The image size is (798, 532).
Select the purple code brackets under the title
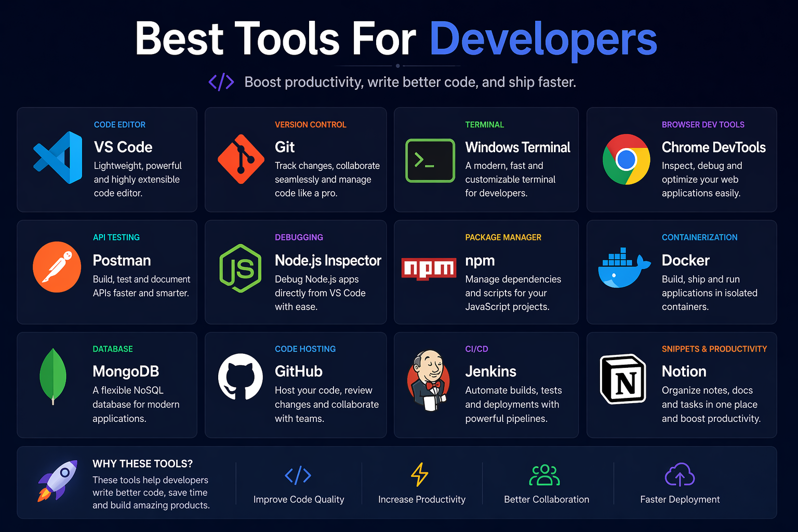pos(221,82)
